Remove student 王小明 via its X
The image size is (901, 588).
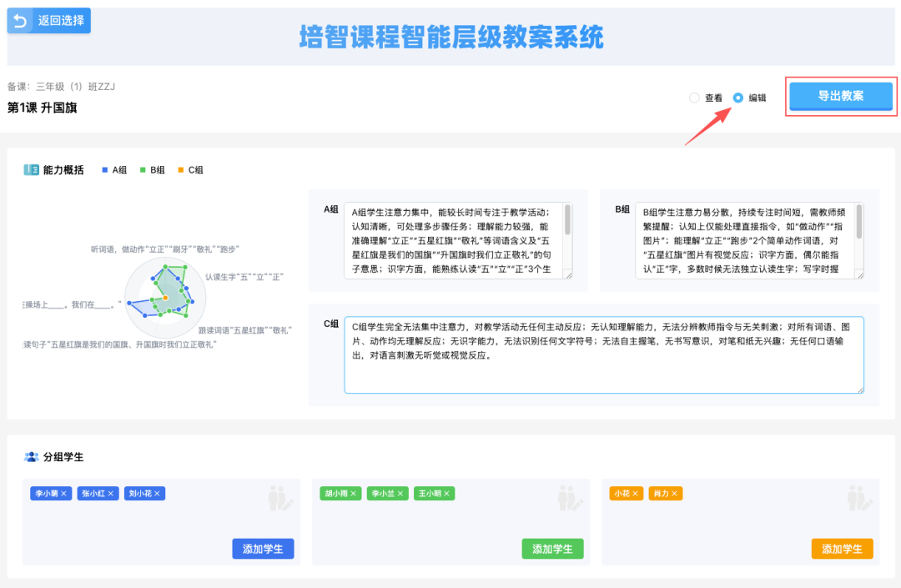(446, 493)
